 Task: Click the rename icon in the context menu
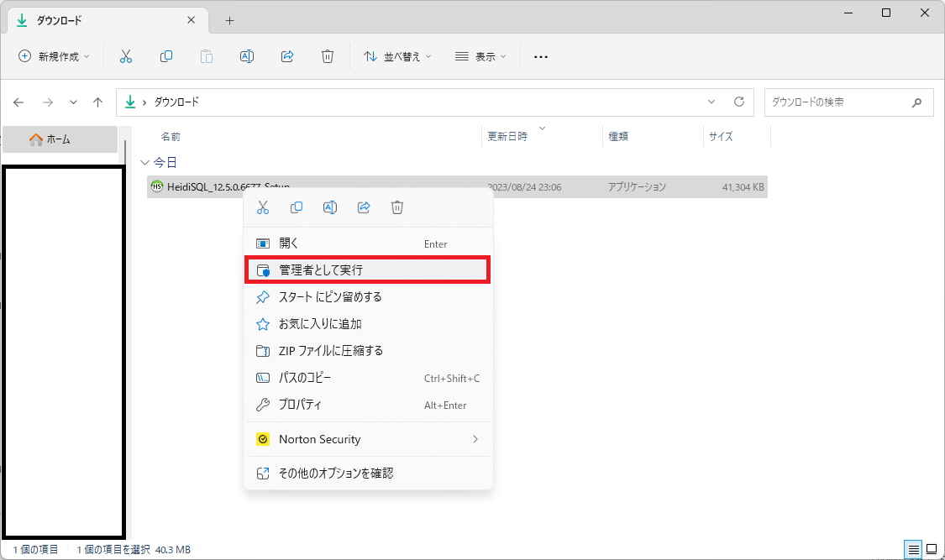coord(330,207)
